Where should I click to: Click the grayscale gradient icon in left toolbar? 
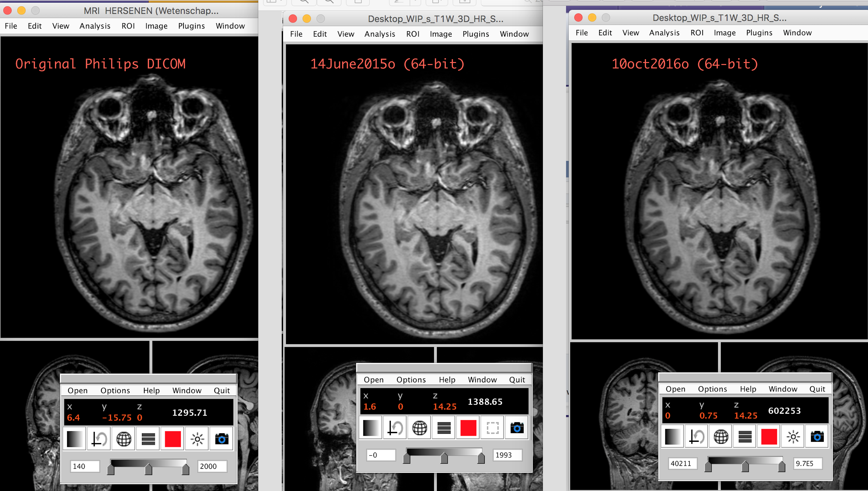[74, 439]
